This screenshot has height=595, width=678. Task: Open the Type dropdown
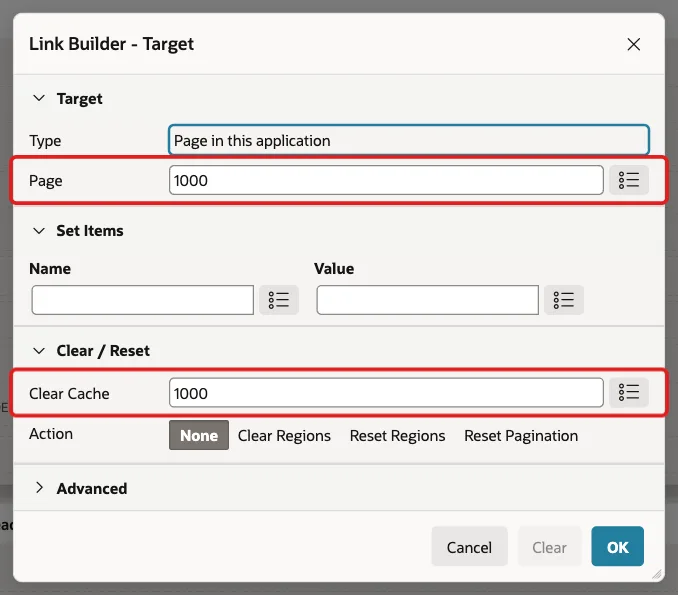pos(409,140)
